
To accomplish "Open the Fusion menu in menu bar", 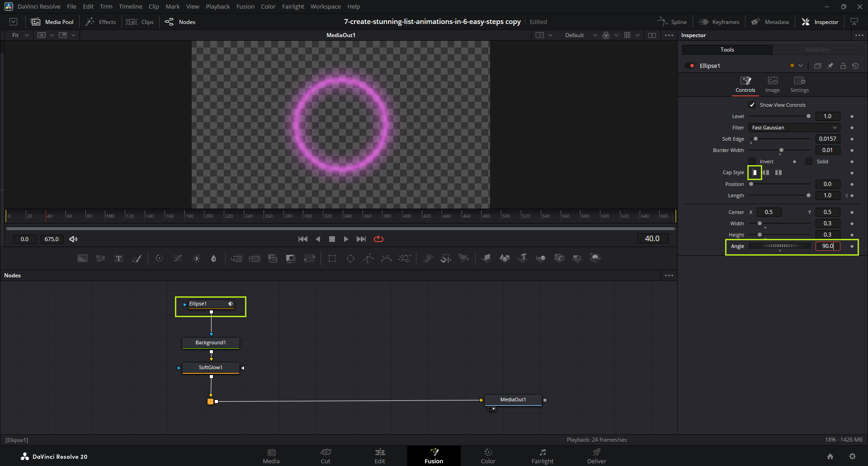I will (245, 7).
